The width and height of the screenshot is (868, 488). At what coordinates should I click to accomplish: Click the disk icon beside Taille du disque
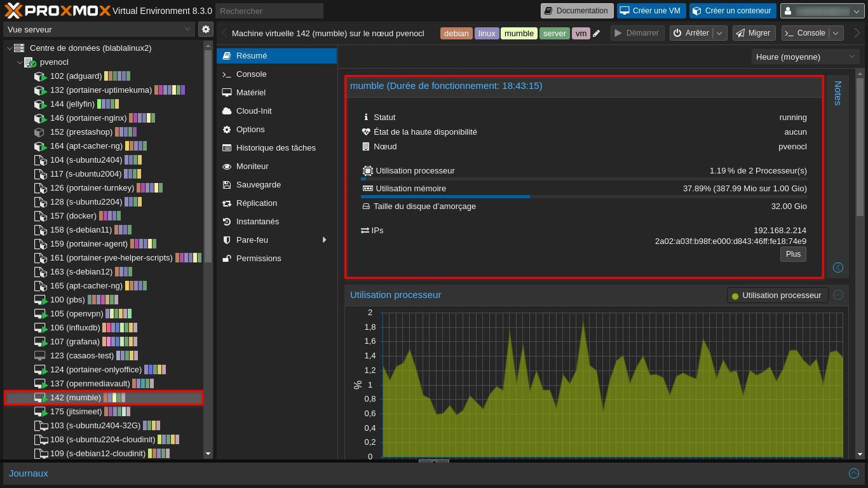[x=366, y=207]
